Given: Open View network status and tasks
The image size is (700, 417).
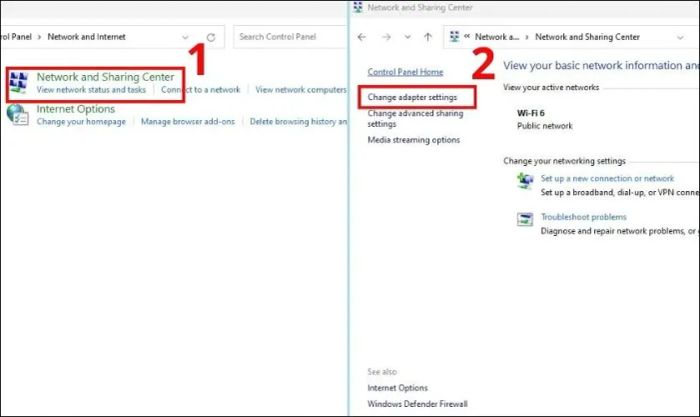Looking at the screenshot, I should coord(91,90).
